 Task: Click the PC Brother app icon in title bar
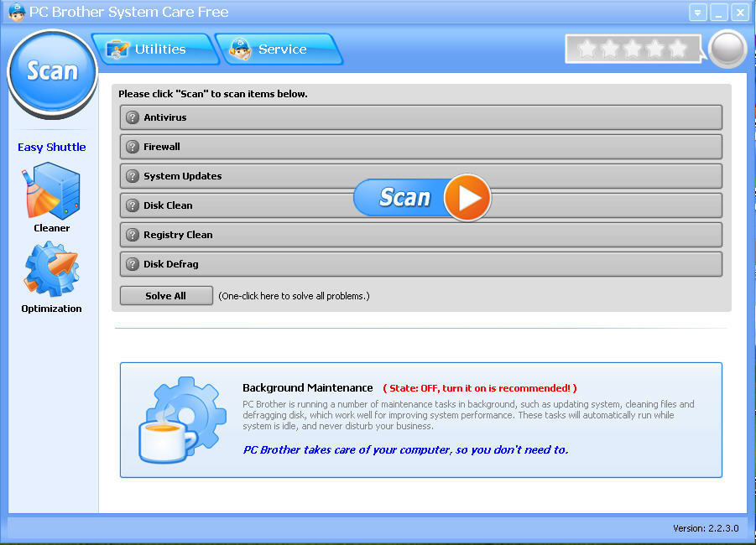(x=16, y=13)
